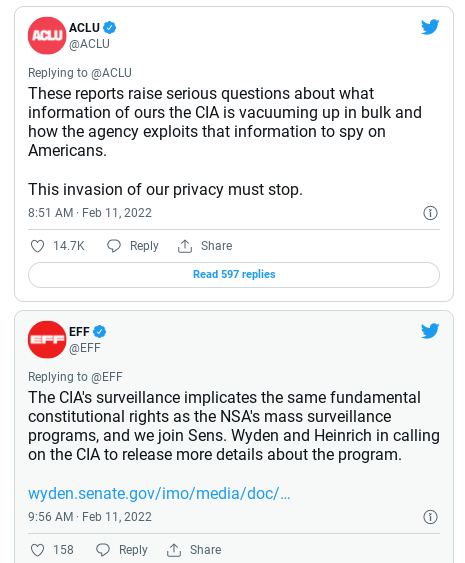Click the @EFF handle under the name
This screenshot has height=563, width=465.
[85, 348]
